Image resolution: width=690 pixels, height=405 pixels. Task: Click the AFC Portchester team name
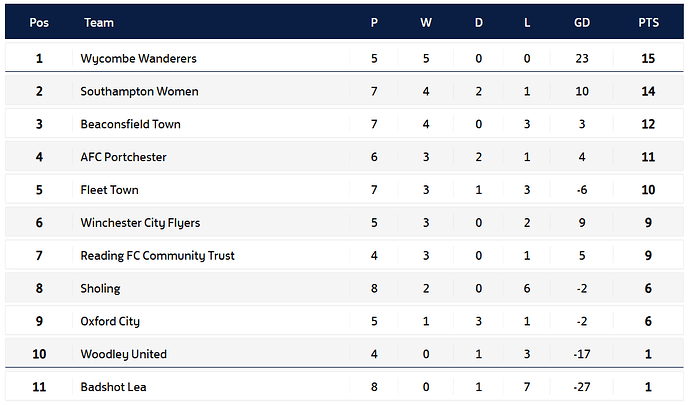pyautogui.click(x=123, y=158)
